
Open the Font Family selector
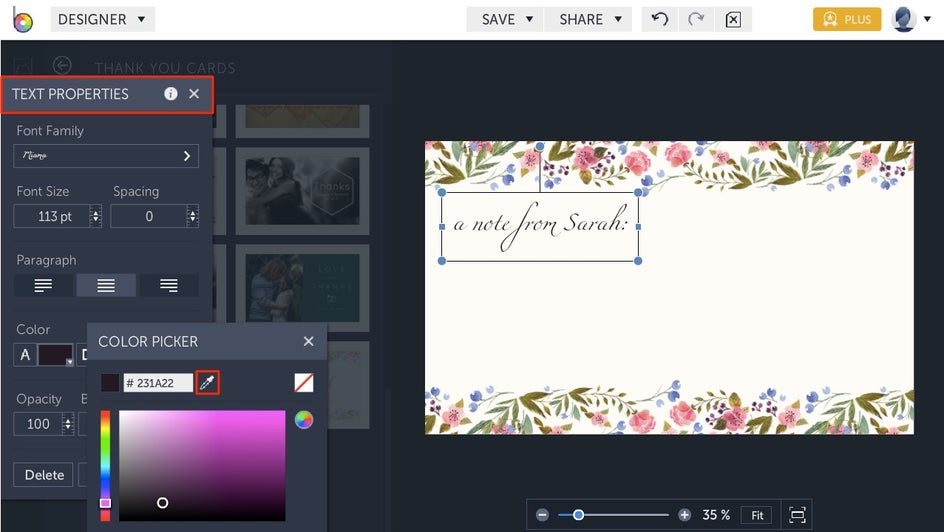(106, 156)
